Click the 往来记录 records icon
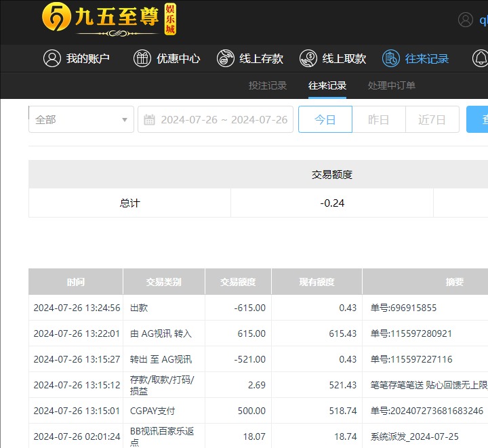Image resolution: width=488 pixels, height=448 pixels. point(390,59)
